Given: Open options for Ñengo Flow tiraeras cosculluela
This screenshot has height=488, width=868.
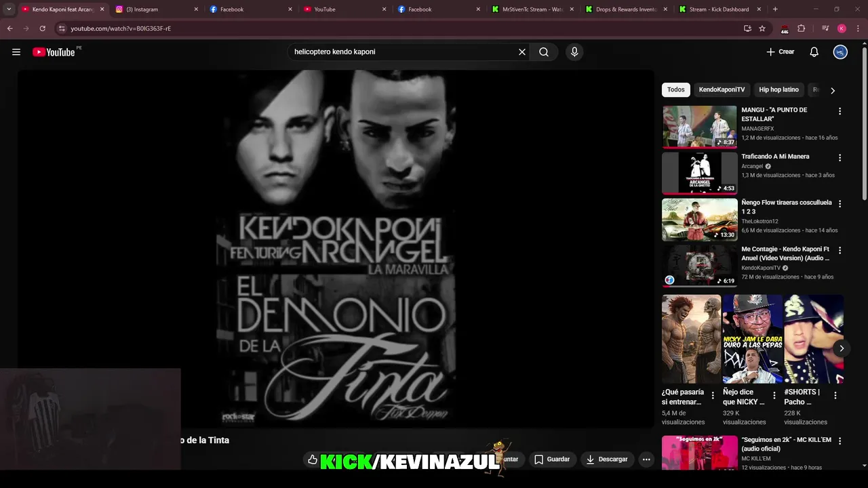Looking at the screenshot, I should pyautogui.click(x=840, y=204).
